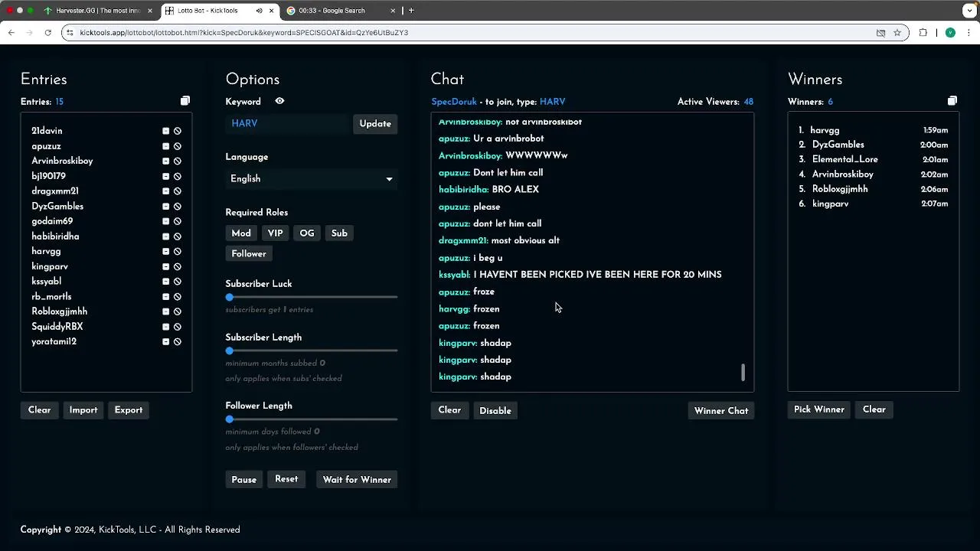Image resolution: width=980 pixels, height=551 pixels.
Task: Clear the chat panel
Action: [449, 410]
